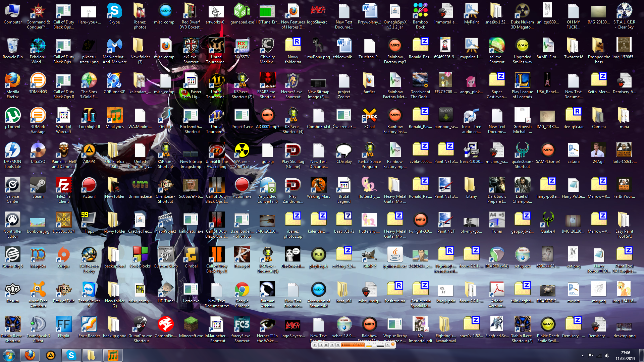644x362 pixels.
Task: Open the GIMP 2 desktop icon
Action: [369, 258]
